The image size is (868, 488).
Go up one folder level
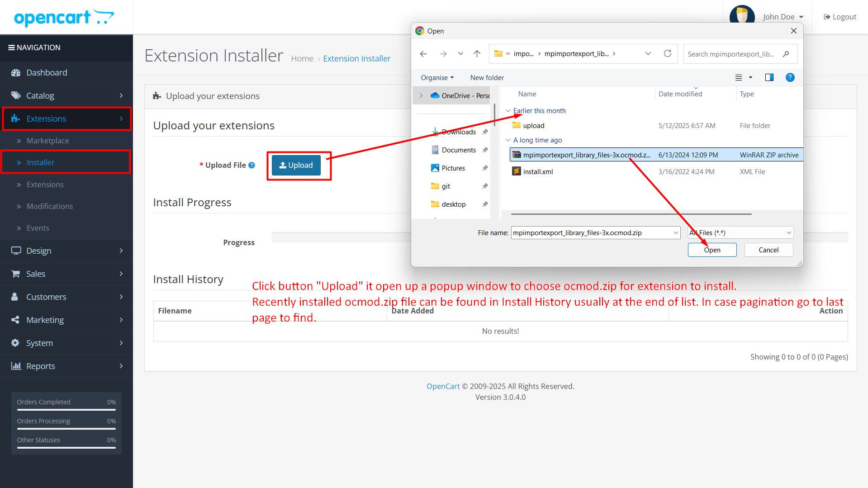coord(477,54)
